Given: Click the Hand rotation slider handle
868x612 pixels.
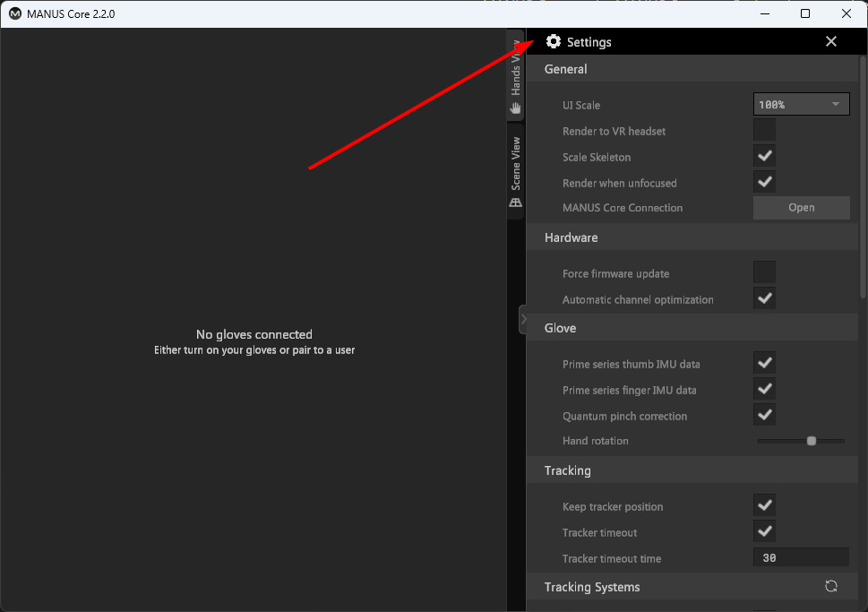Looking at the screenshot, I should click(812, 441).
